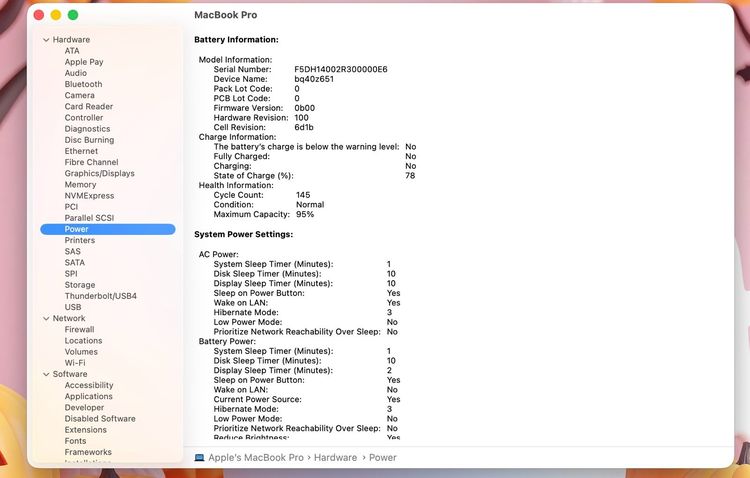Open Developer in sidebar
Viewport: 750px width, 478px height.
(x=84, y=408)
